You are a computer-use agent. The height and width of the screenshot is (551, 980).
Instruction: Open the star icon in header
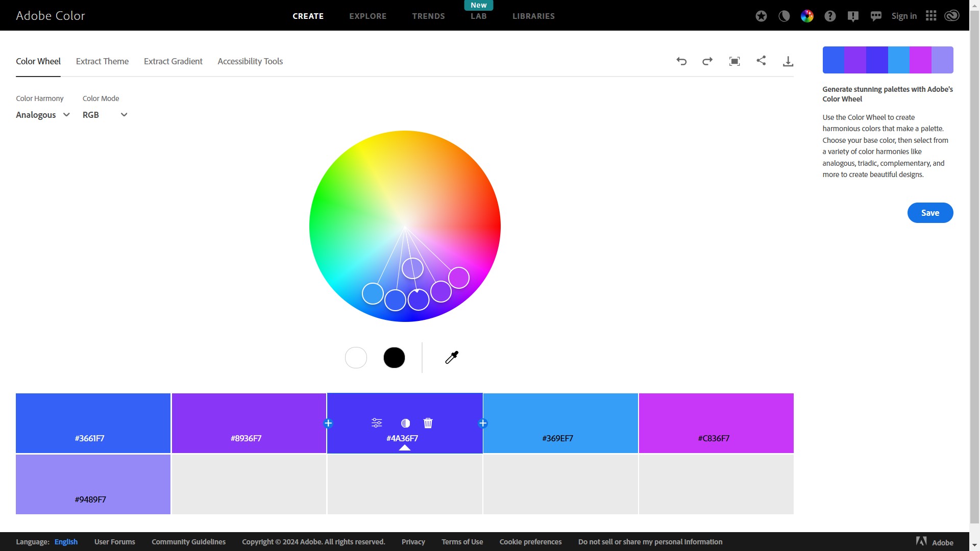click(x=761, y=16)
